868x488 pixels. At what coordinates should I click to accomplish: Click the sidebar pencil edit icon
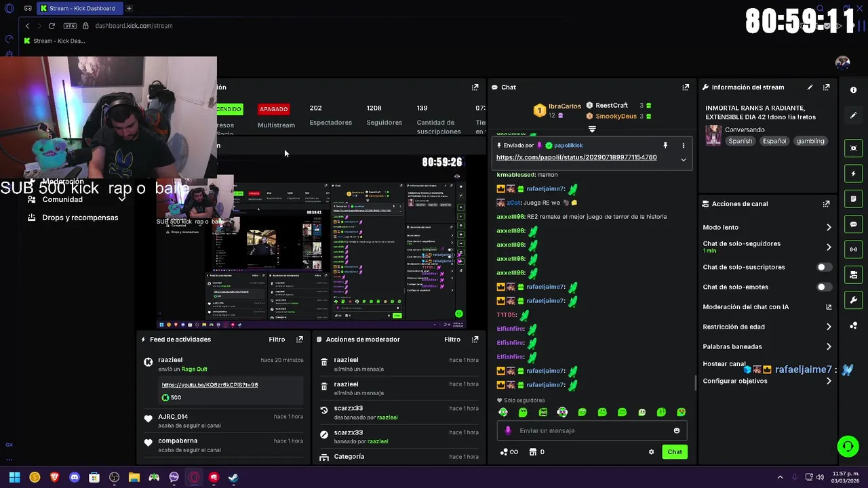click(853, 115)
